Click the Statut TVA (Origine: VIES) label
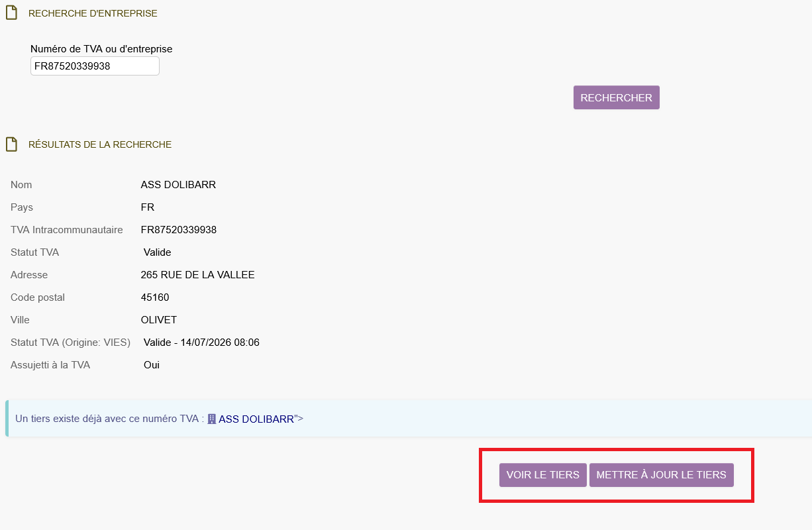Image resolution: width=812 pixels, height=530 pixels. pyautogui.click(x=70, y=343)
